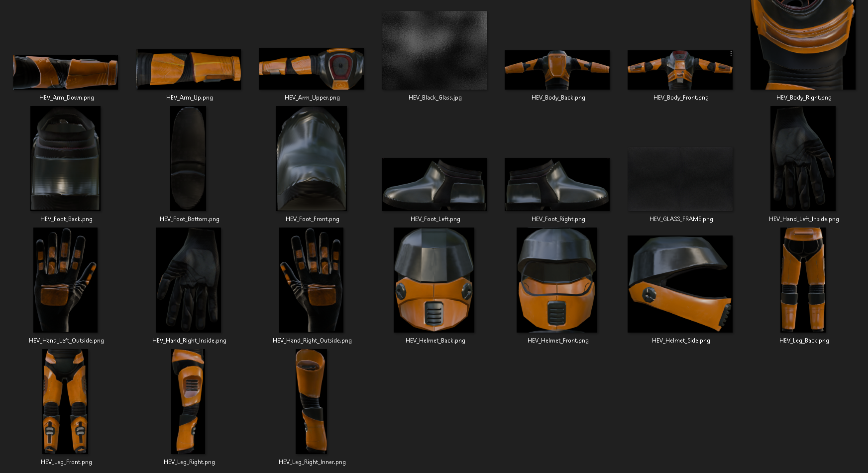Select the HEV_Foot_Right.png boot image
Image resolution: width=868 pixels, height=473 pixels.
point(557,184)
